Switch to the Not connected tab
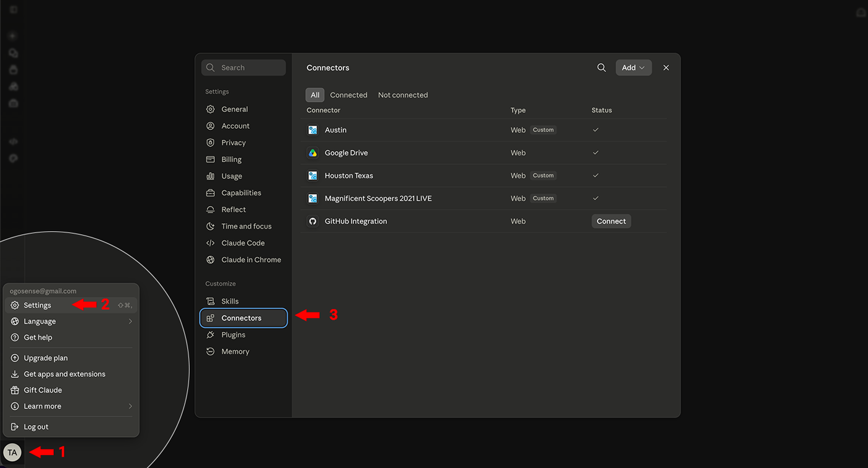868x468 pixels. point(403,95)
